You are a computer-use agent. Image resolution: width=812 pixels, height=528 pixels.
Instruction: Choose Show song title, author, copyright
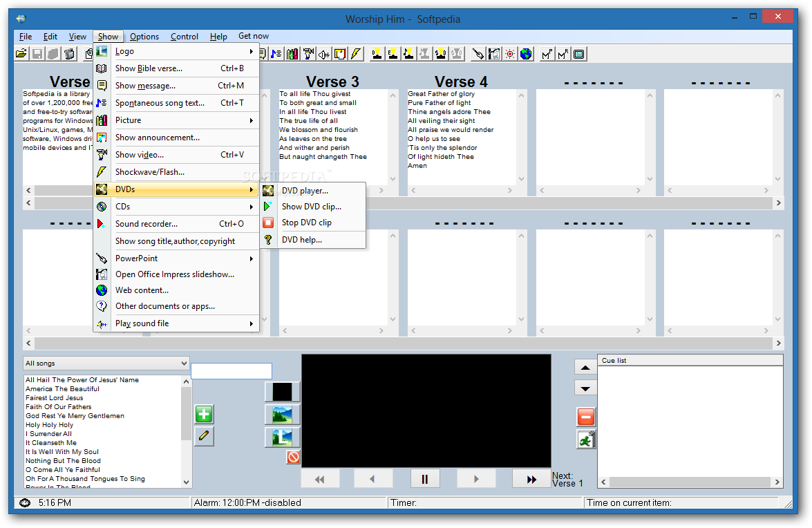point(177,241)
